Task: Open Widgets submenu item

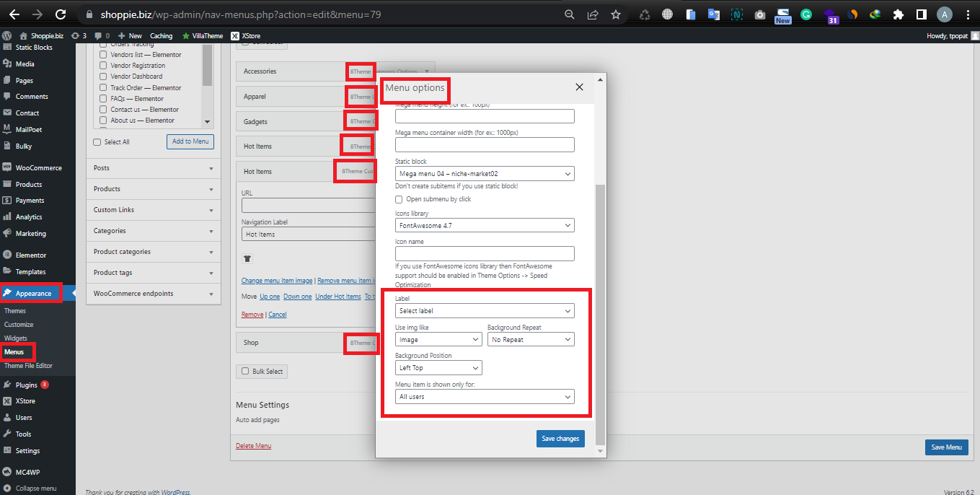Action: 16,338
